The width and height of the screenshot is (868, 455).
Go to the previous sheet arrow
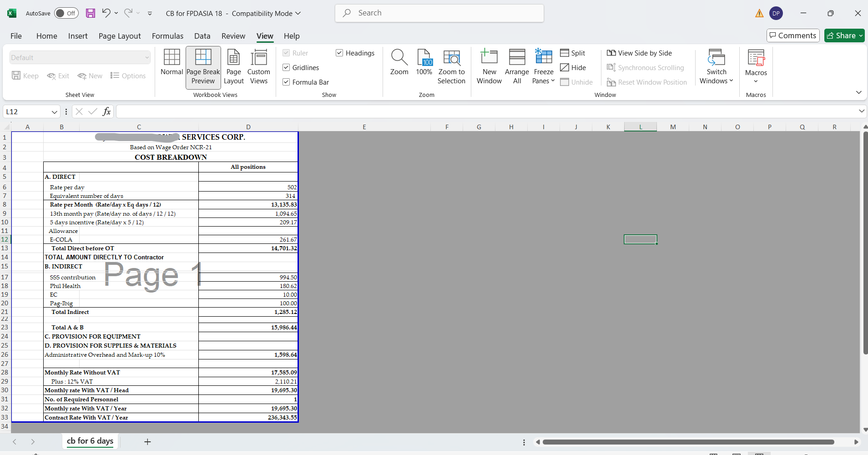pyautogui.click(x=15, y=441)
